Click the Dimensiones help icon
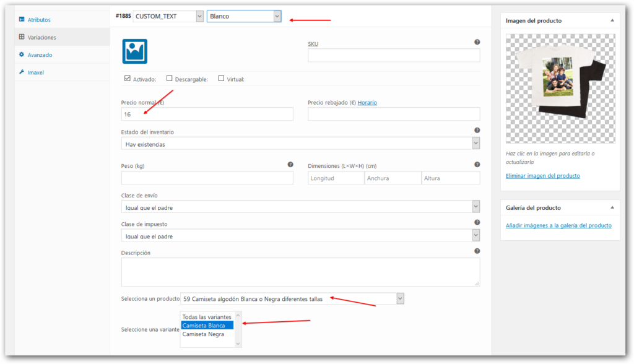The image size is (634, 364). (477, 165)
